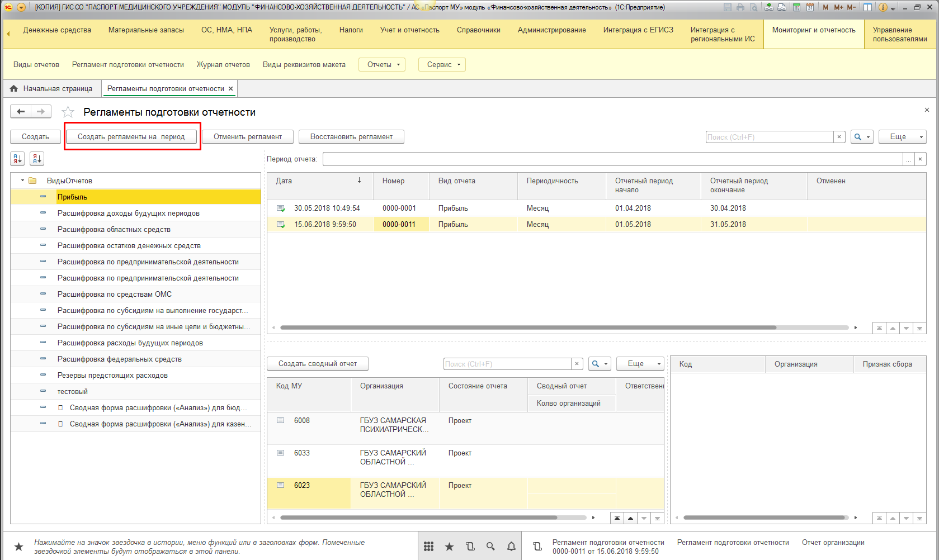Click the back navigation arrow

pos(21,112)
